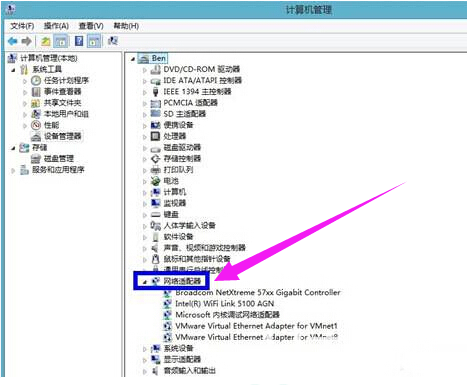Click the speaker icon beside 声音、视频和游戏控制器
The width and height of the screenshot is (467, 386).
(x=155, y=248)
